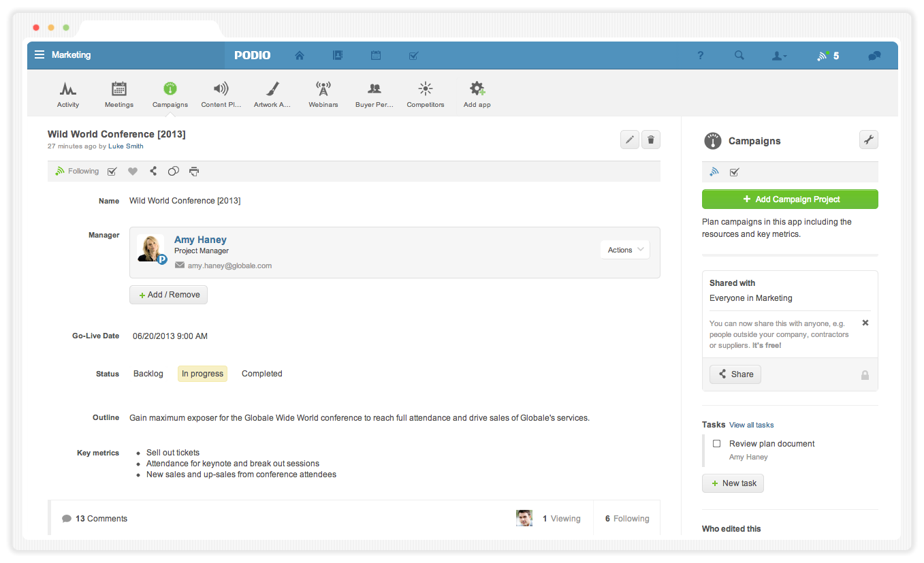Open the tasks checkmark icon in top bar
This screenshot has height=563, width=924.
pyautogui.click(x=413, y=56)
